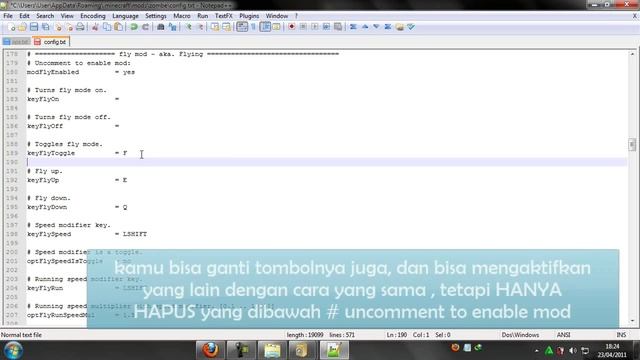Image resolution: width=640 pixels, height=360 pixels.
Task: Open the Run menu
Action: coord(202,16)
